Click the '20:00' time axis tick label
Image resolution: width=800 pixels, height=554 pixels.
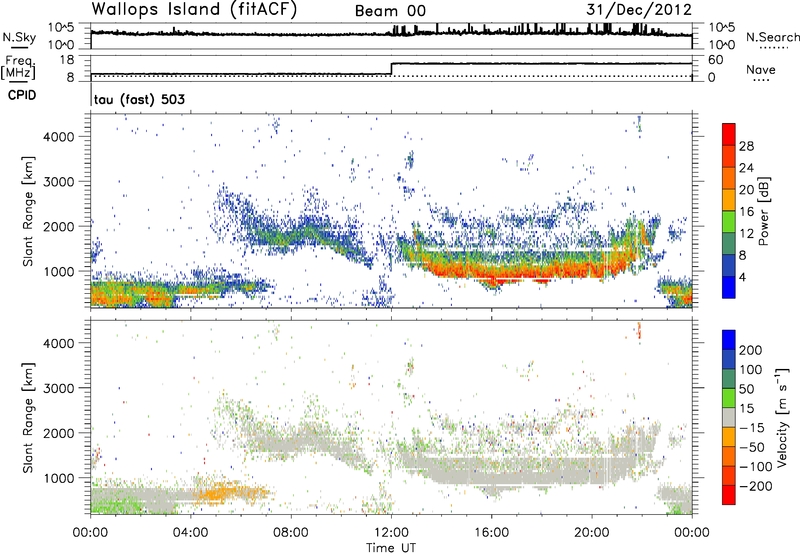pos(592,533)
